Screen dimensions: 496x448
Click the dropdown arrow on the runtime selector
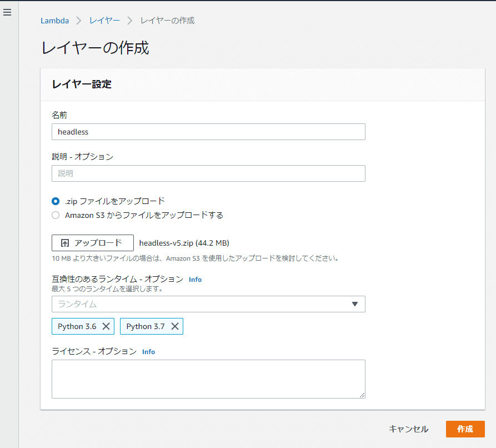click(355, 304)
